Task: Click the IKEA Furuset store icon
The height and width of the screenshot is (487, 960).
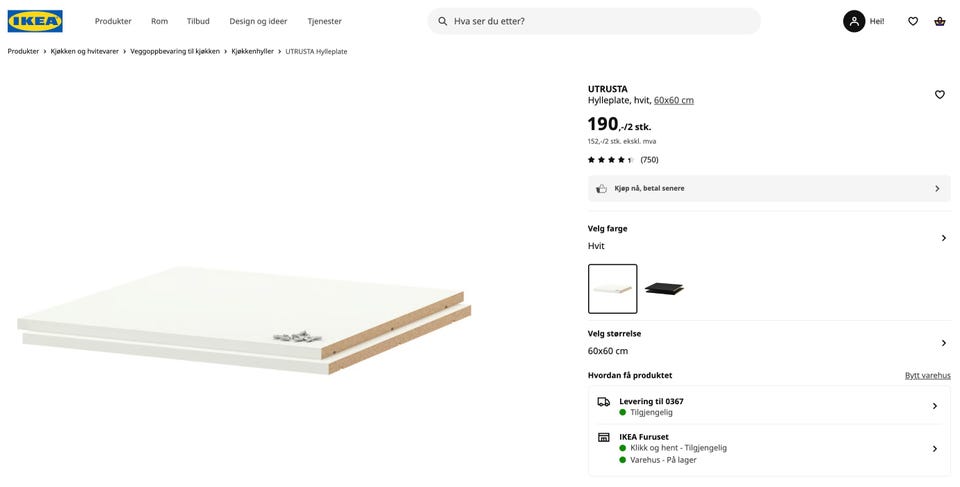Action: (604, 437)
